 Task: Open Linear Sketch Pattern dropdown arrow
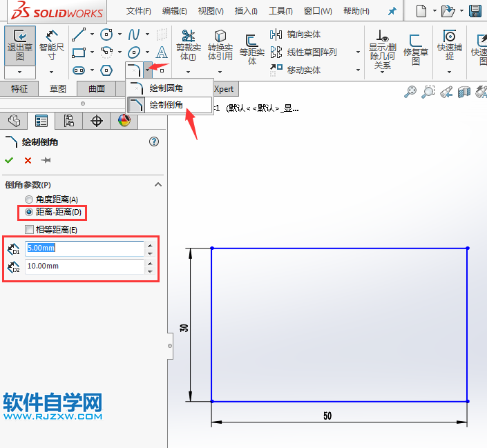pos(358,52)
